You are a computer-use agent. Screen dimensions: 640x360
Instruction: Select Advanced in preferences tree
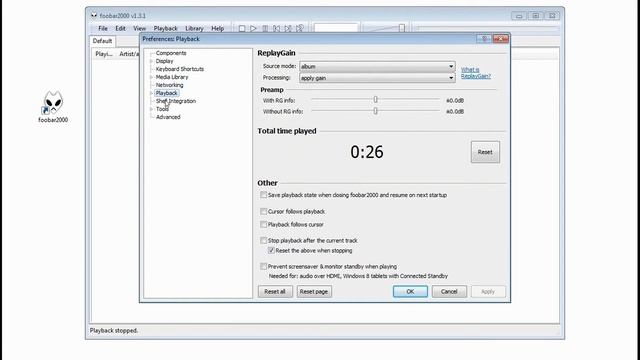168,117
